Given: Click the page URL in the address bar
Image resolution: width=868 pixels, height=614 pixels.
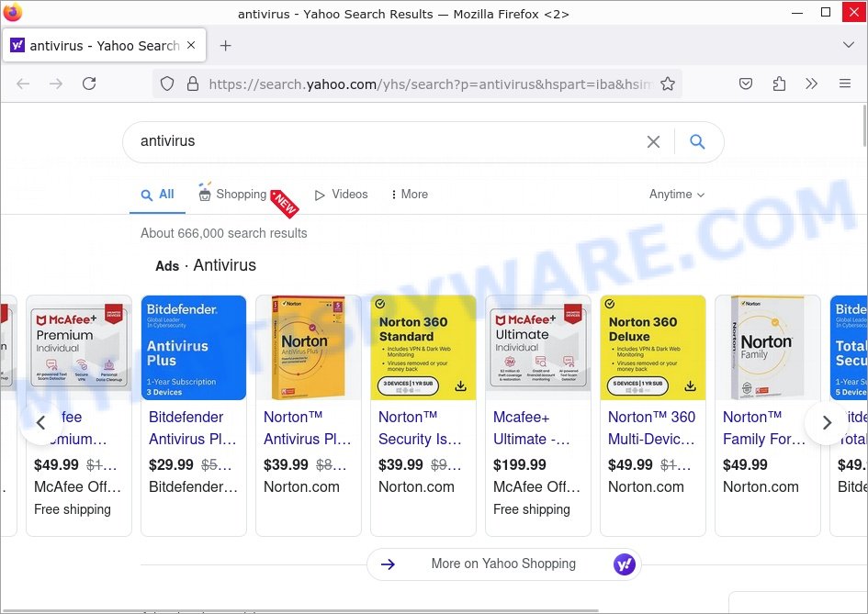Looking at the screenshot, I should point(430,84).
